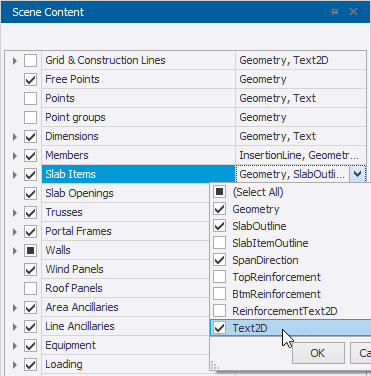Select the Point groups row label
The height and width of the screenshot is (376, 371).
[75, 117]
